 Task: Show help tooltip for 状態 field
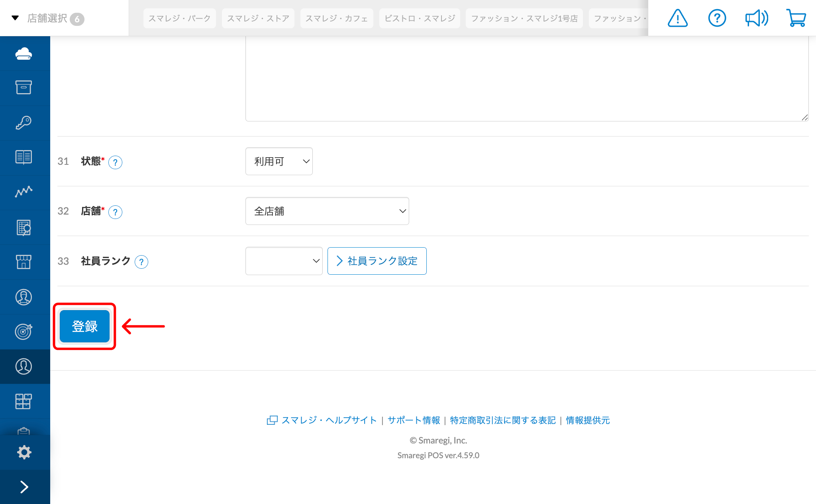(x=115, y=162)
